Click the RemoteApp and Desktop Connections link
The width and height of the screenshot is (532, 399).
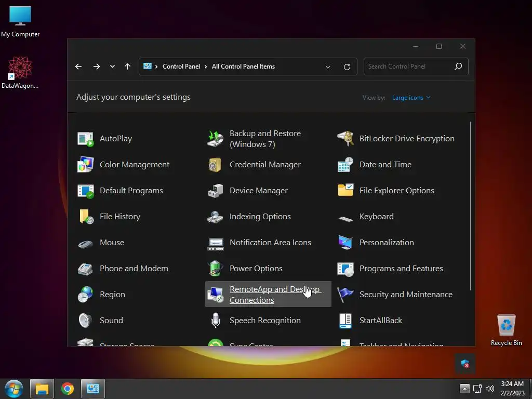[274, 295]
